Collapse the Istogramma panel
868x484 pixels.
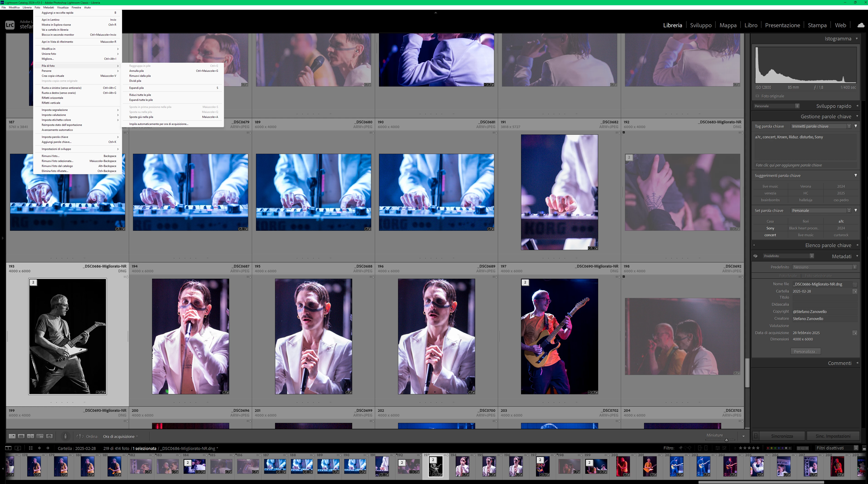[857, 38]
